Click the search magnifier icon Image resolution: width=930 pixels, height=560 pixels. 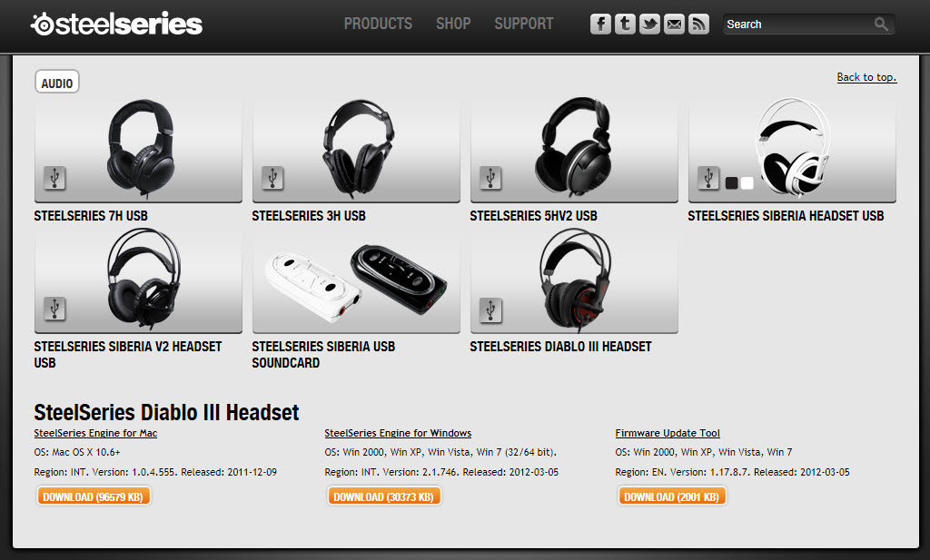(x=881, y=25)
